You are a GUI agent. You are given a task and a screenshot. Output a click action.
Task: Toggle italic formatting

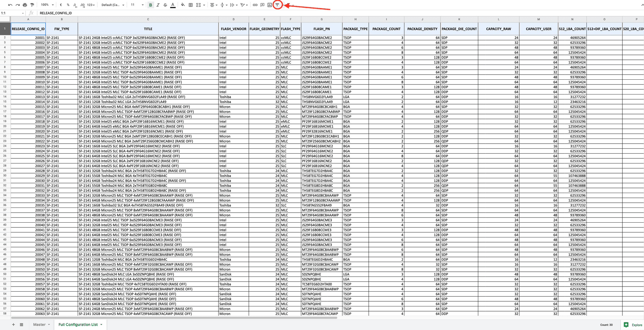coord(158,5)
